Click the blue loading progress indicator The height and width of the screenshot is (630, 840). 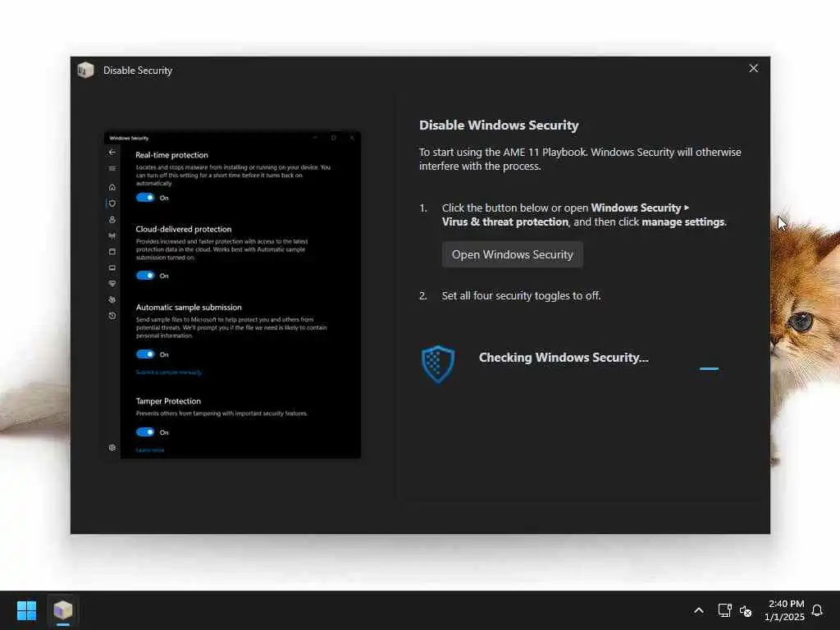[x=709, y=368]
